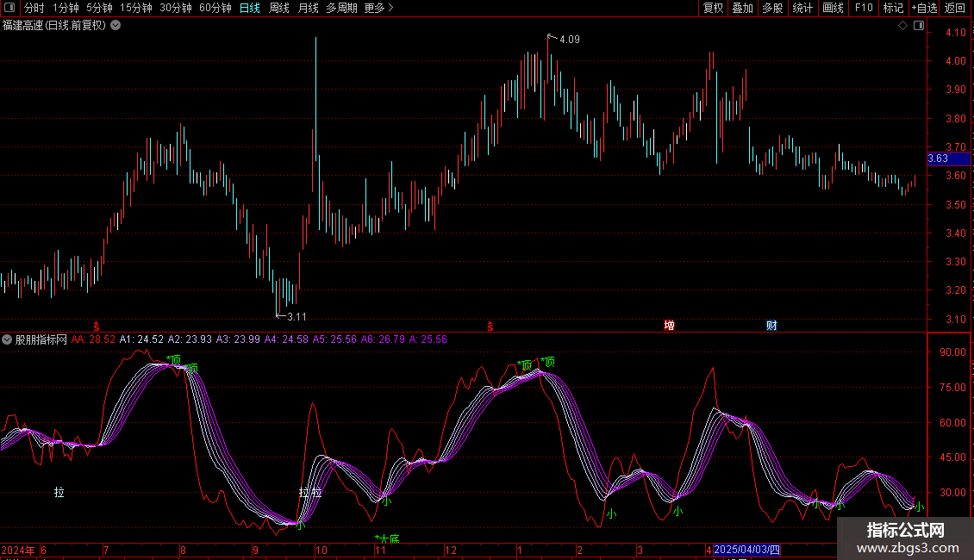The width and height of the screenshot is (974, 560).
Task: Click the 4.09 high price label
Action: pyautogui.click(x=570, y=40)
